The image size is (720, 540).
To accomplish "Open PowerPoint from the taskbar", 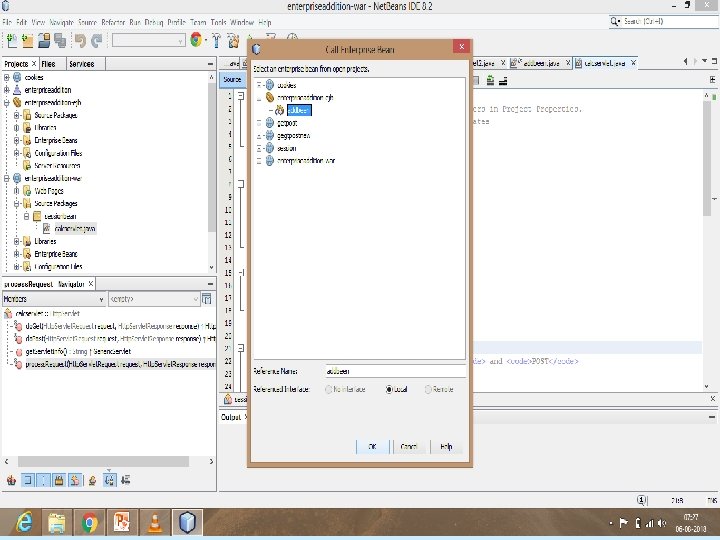I will [122, 523].
